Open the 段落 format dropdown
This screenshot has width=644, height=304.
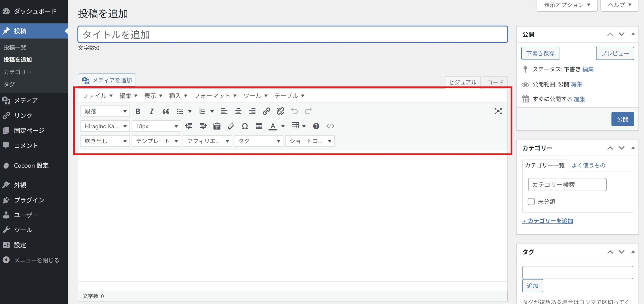[x=105, y=111]
